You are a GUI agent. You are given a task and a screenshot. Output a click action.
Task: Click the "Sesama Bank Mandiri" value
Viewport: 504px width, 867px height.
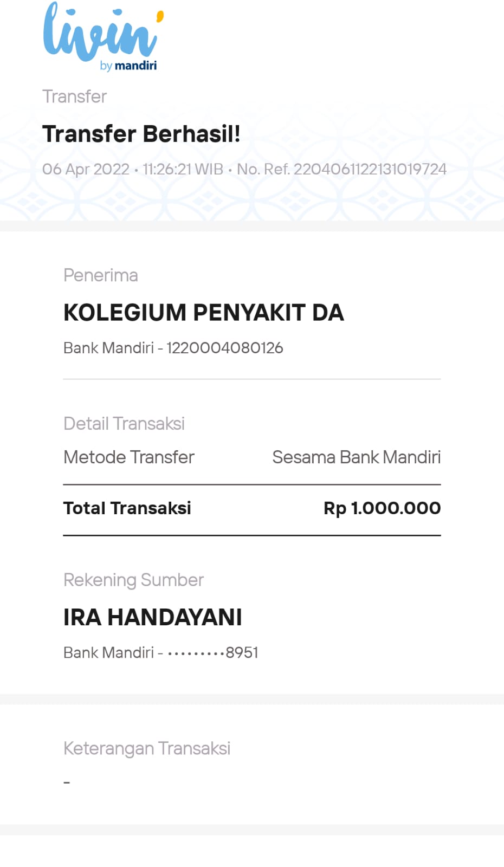pos(356,457)
